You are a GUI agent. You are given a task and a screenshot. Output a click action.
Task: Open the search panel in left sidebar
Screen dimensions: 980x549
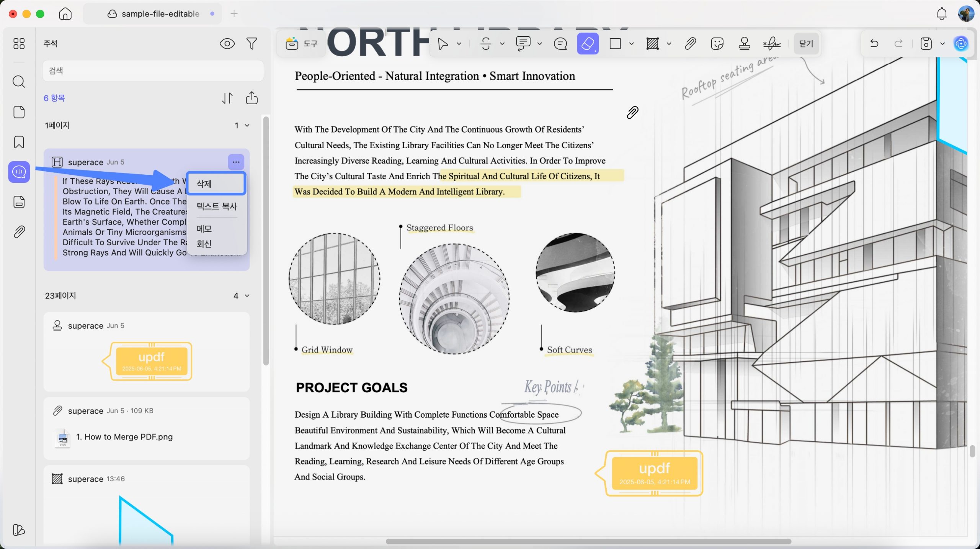pos(19,82)
